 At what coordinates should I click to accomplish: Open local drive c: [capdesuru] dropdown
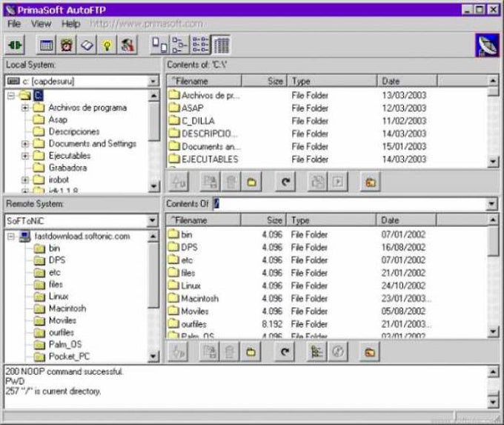[153, 81]
